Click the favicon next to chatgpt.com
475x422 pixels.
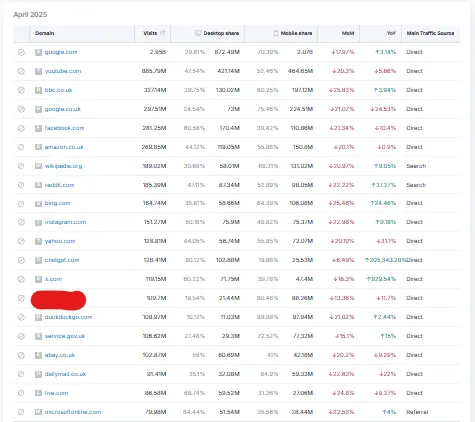tap(38, 260)
